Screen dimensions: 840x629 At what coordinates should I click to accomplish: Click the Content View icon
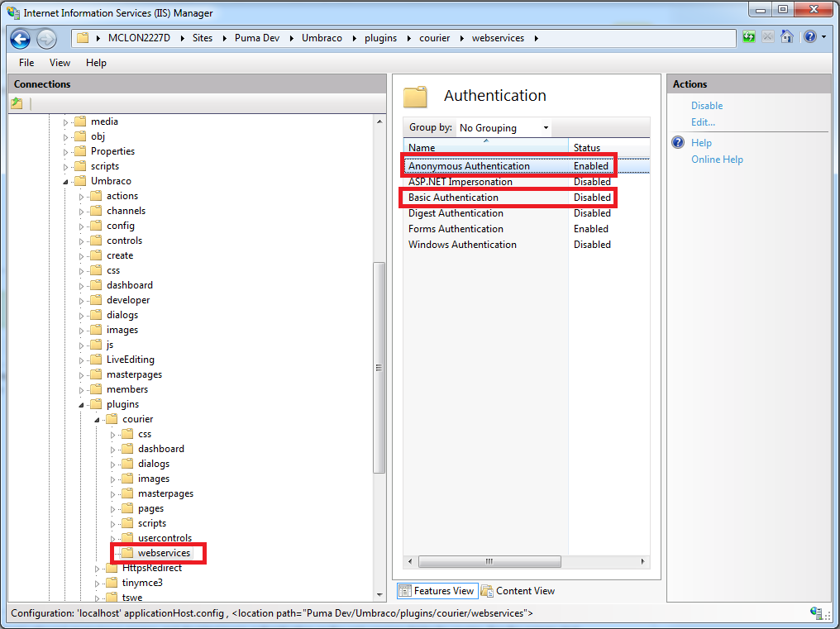[x=487, y=591]
